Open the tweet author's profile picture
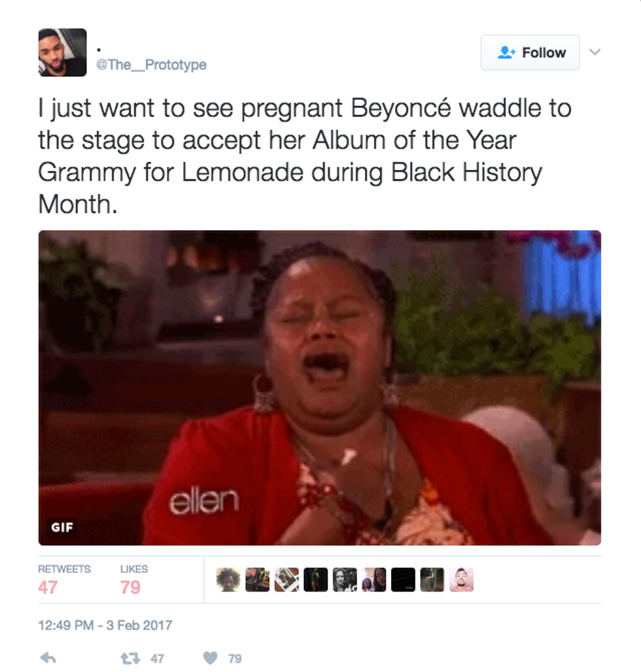The height and width of the screenshot is (672, 641). click(63, 52)
